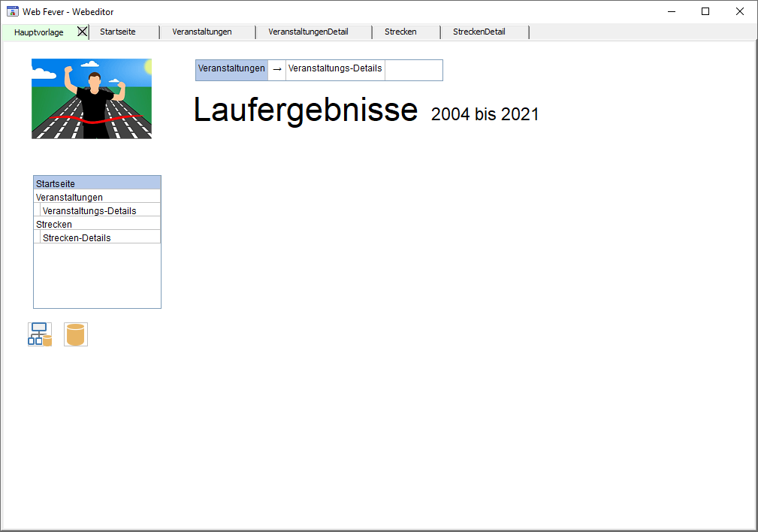Select the Laufergebnisse heading text
The height and width of the screenshot is (532, 758).
306,110
